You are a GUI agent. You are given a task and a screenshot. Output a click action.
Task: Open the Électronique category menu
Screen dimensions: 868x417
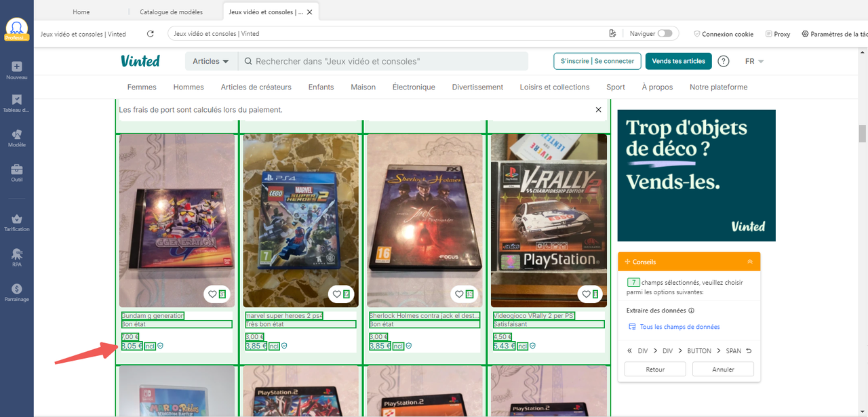click(x=414, y=87)
